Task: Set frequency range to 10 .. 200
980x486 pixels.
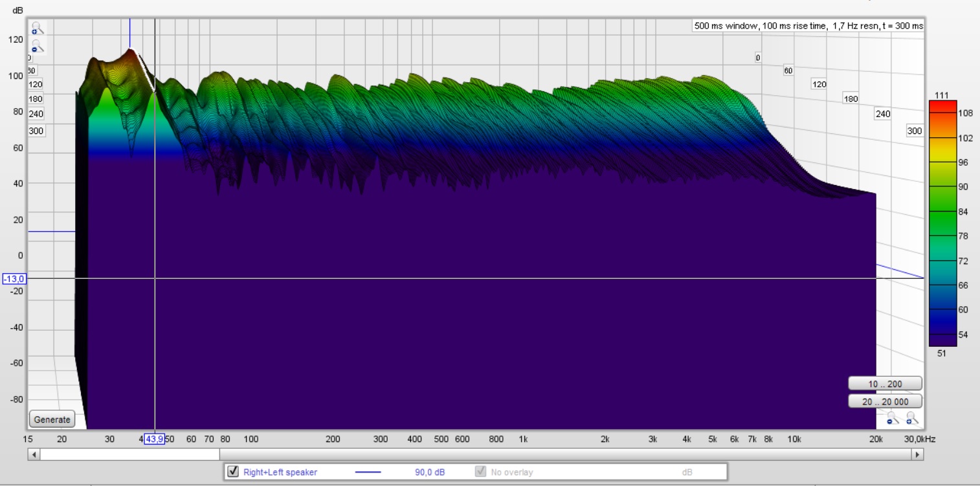Action: 885,384
